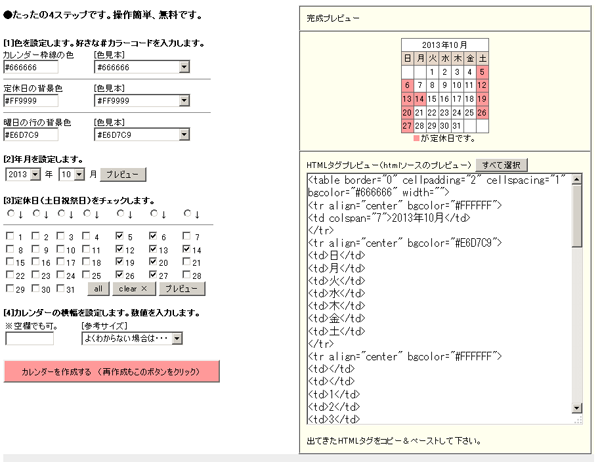
Task: Click the preview button next to month selector
Action: (x=123, y=175)
